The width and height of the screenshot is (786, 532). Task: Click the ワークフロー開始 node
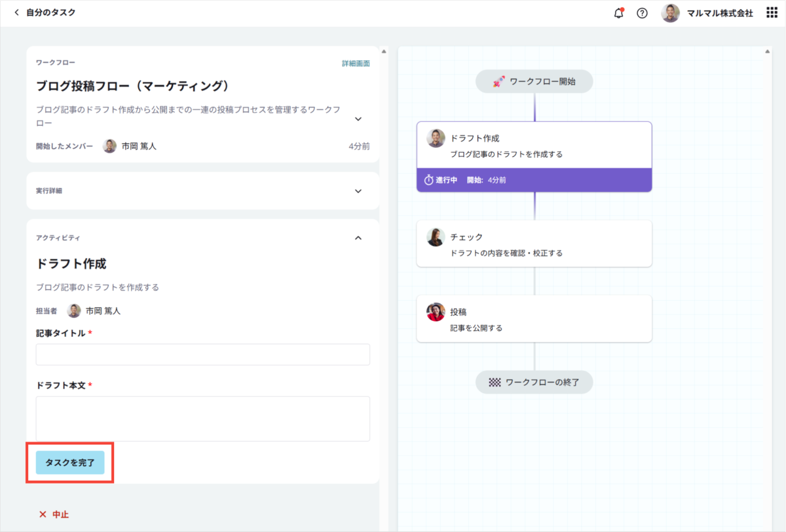pos(534,82)
